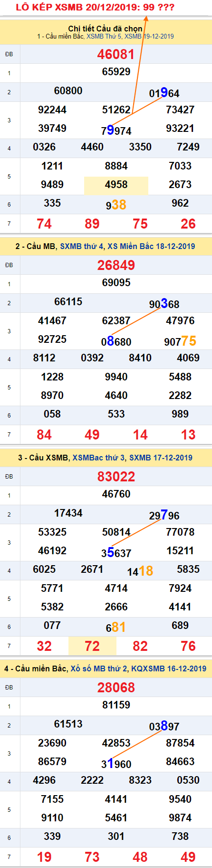Select sixth prize number 058
Viewport: 212px width, 868px height.
click(52, 414)
